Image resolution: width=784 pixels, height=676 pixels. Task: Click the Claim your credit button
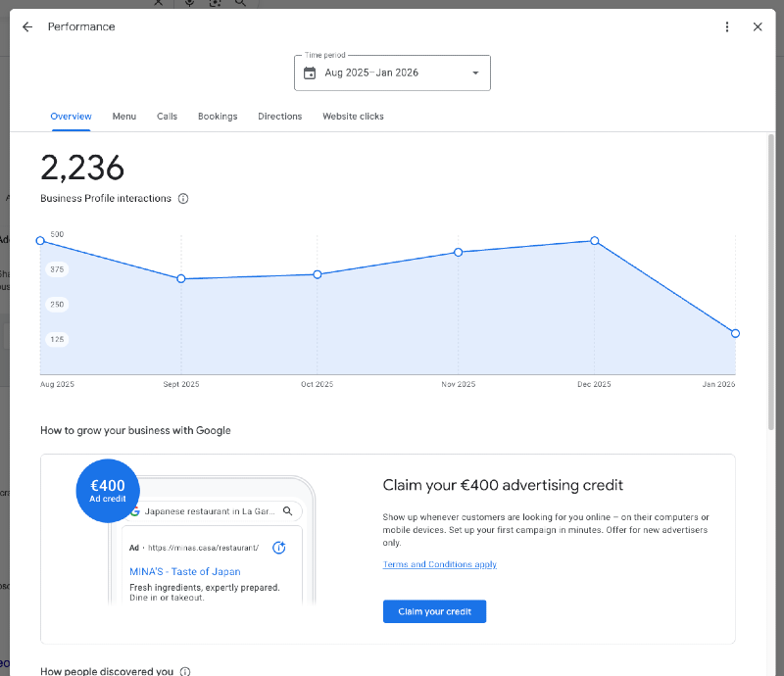[434, 611]
